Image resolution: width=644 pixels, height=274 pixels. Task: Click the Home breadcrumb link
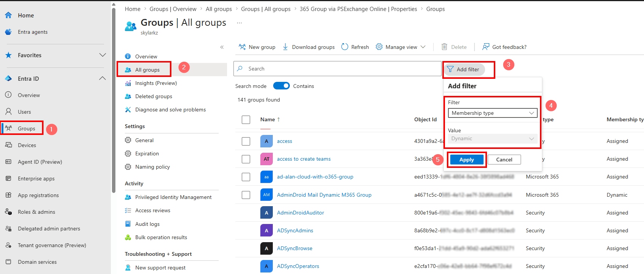tap(132, 9)
